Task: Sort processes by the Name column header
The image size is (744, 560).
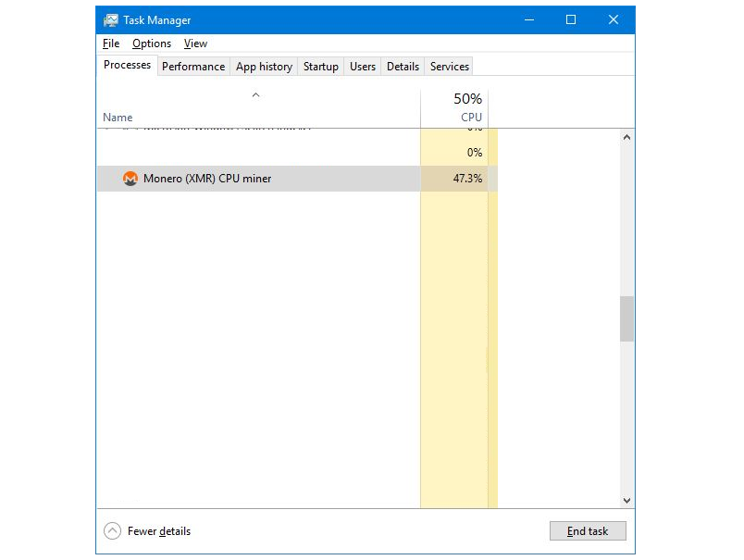Action: coord(118,118)
